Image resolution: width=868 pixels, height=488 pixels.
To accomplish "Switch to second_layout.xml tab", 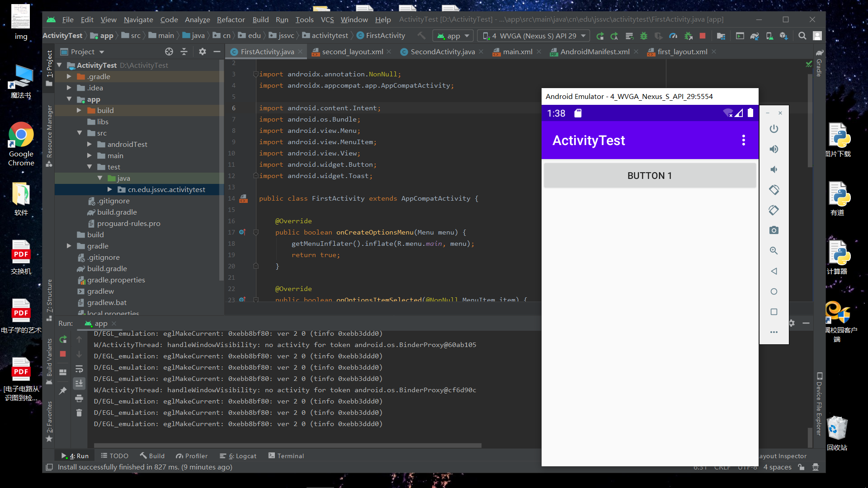I will [353, 52].
